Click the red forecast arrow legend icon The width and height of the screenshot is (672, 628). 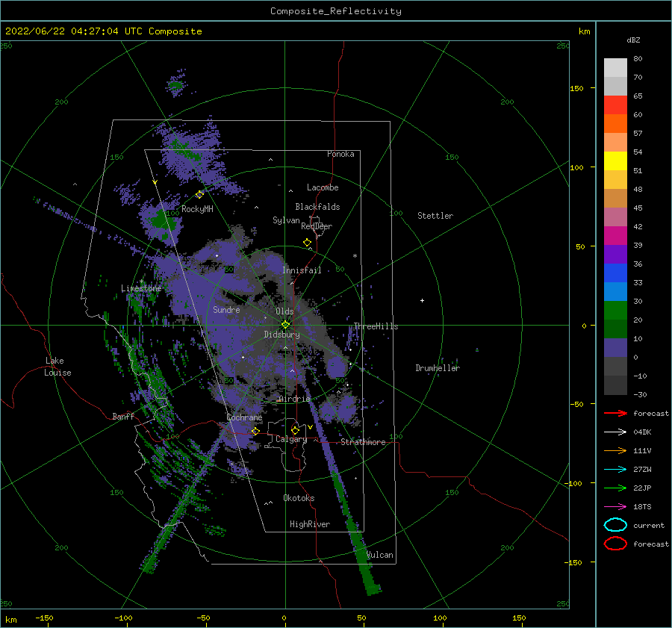(x=615, y=413)
